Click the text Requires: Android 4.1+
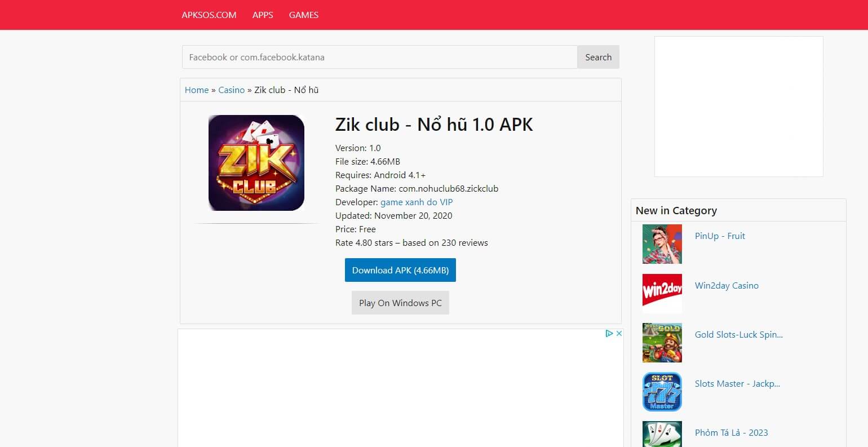Viewport: 868px width, 447px height. tap(380, 175)
